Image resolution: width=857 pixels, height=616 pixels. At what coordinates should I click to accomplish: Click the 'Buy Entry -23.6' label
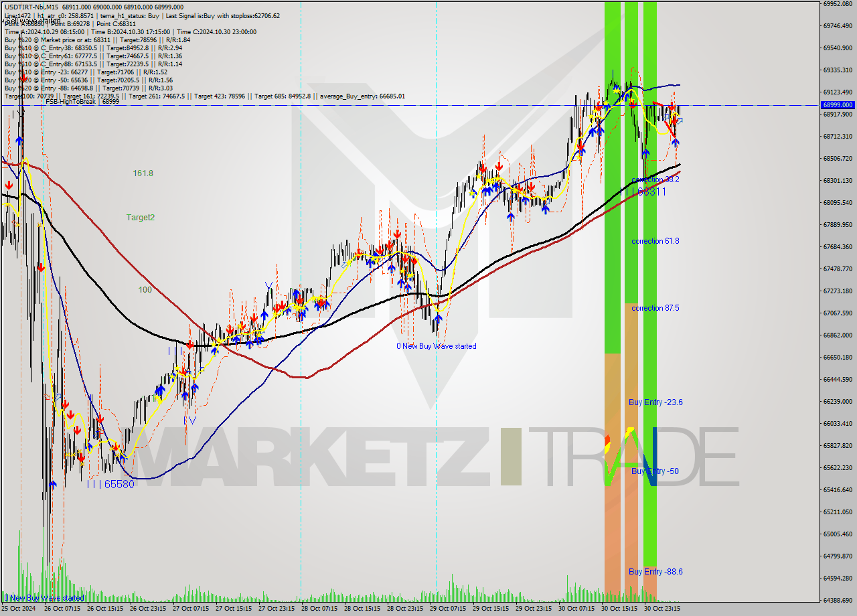coord(655,402)
